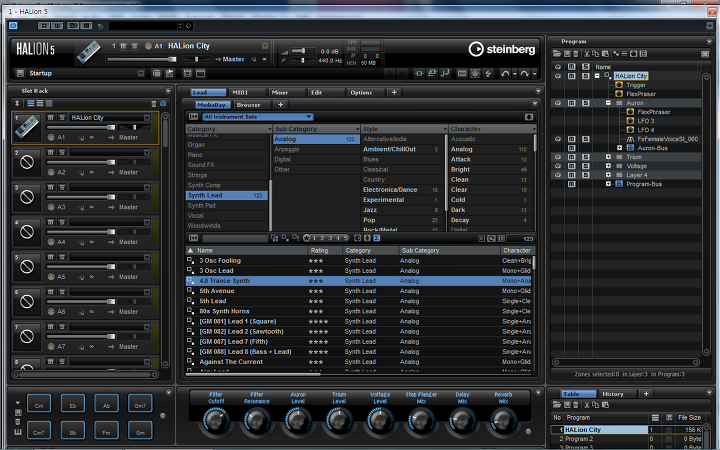Screen dimensions: 720x450
Task: Click the load folder icon in Table panel
Action: (557, 405)
